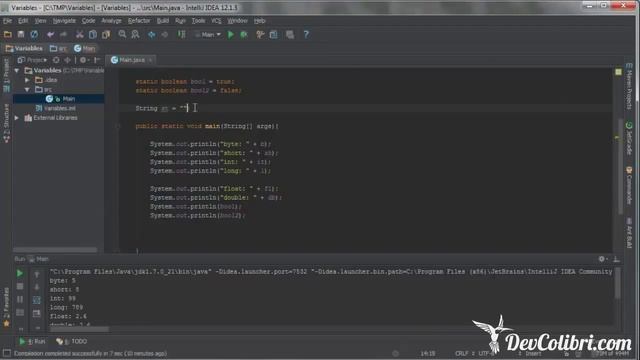Click the Replace toolbar icon

(135, 35)
